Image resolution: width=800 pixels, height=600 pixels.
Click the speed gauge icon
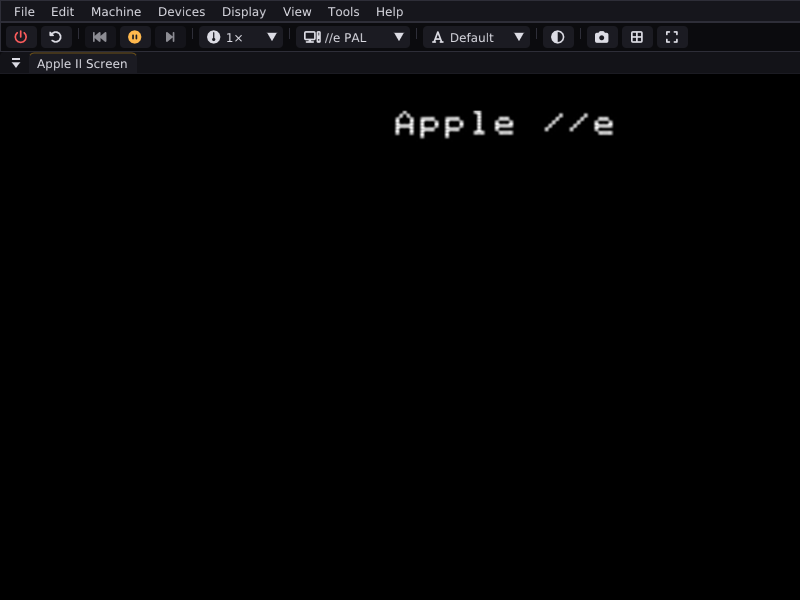[x=213, y=37]
